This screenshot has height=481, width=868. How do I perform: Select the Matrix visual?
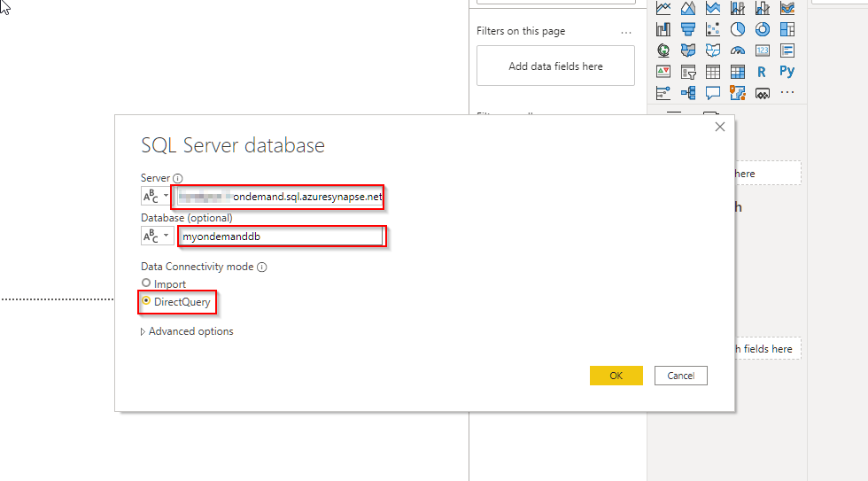[x=737, y=72]
